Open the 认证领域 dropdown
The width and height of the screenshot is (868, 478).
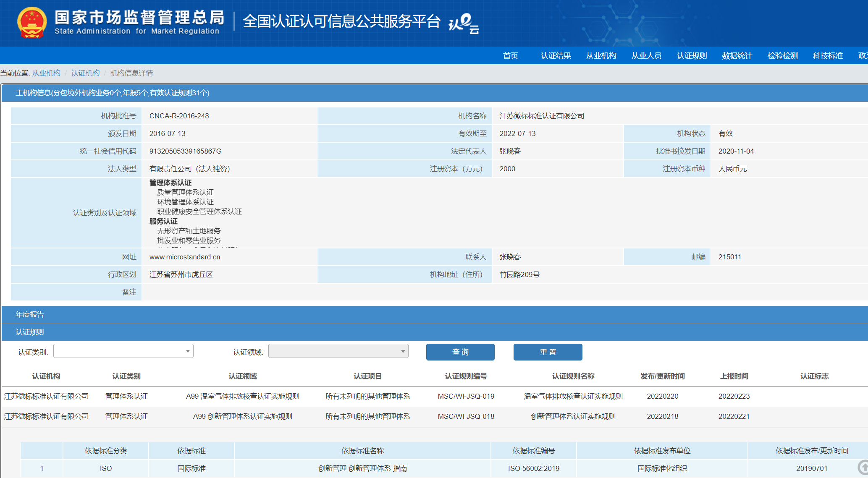pos(338,351)
